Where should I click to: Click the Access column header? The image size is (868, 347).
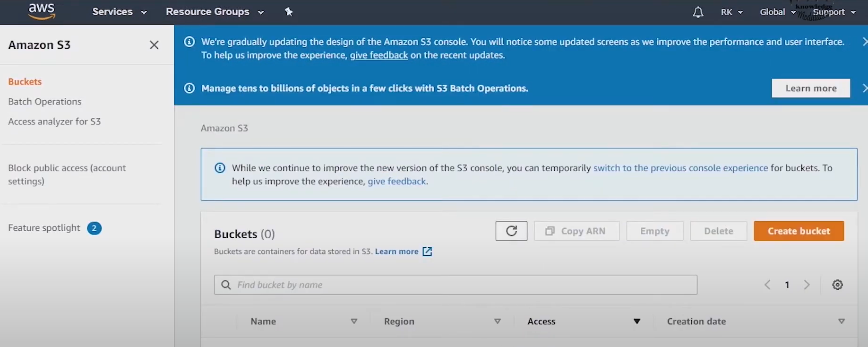(541, 321)
